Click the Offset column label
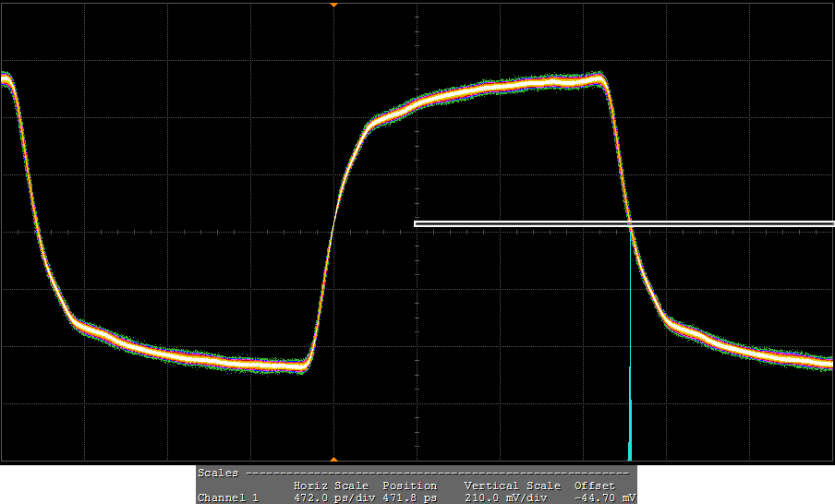 (x=594, y=486)
